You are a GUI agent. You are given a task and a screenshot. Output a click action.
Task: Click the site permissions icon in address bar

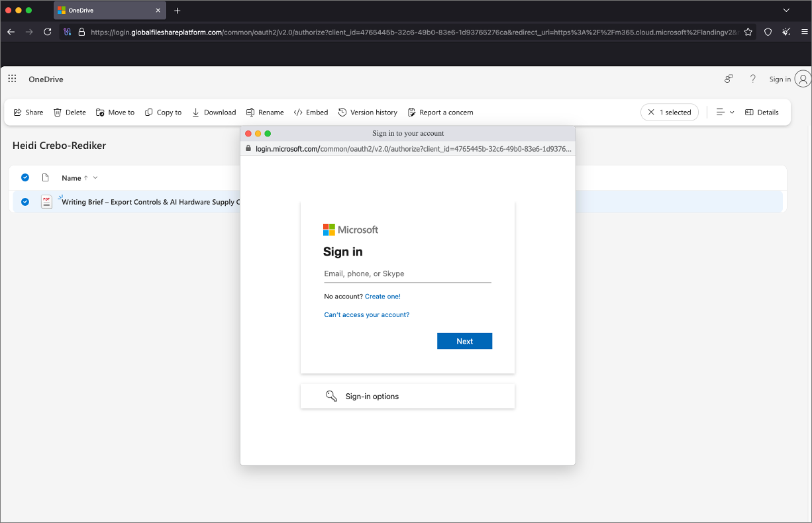(x=67, y=32)
